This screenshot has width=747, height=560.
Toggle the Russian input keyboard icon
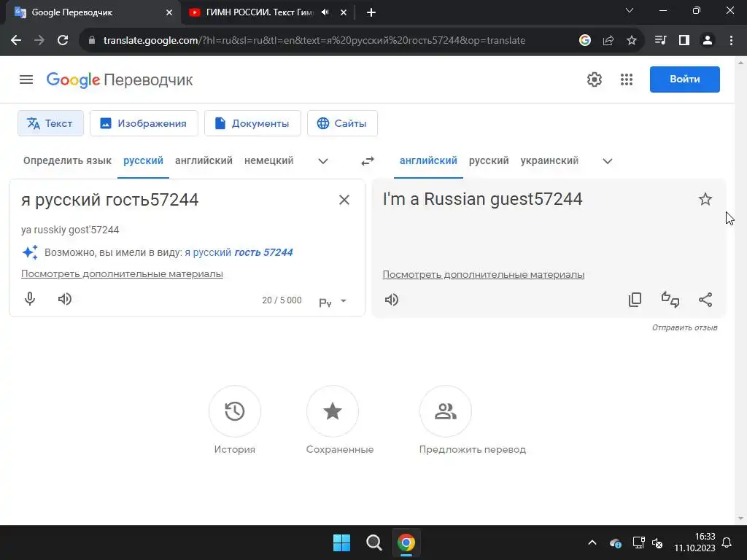325,303
